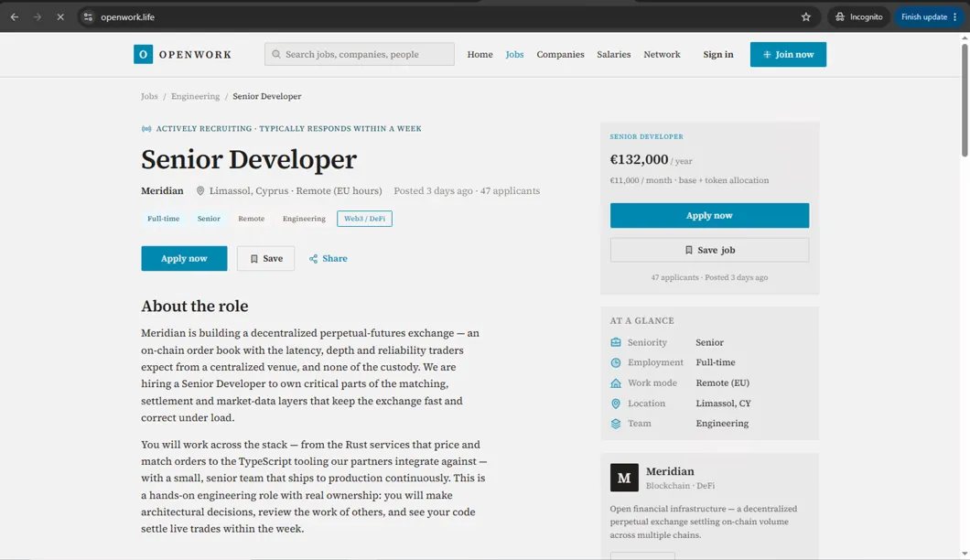The height and width of the screenshot is (560, 970).
Task: Click the Join now button
Action: click(788, 55)
